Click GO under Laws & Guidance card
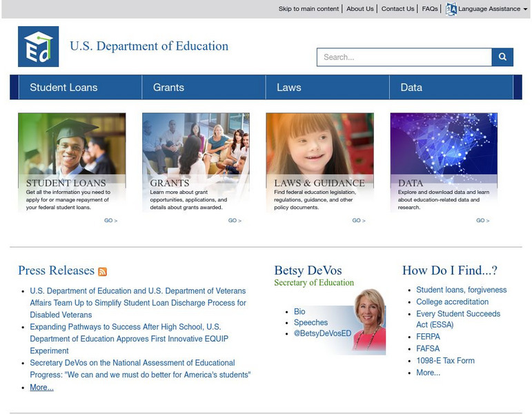 [359, 220]
